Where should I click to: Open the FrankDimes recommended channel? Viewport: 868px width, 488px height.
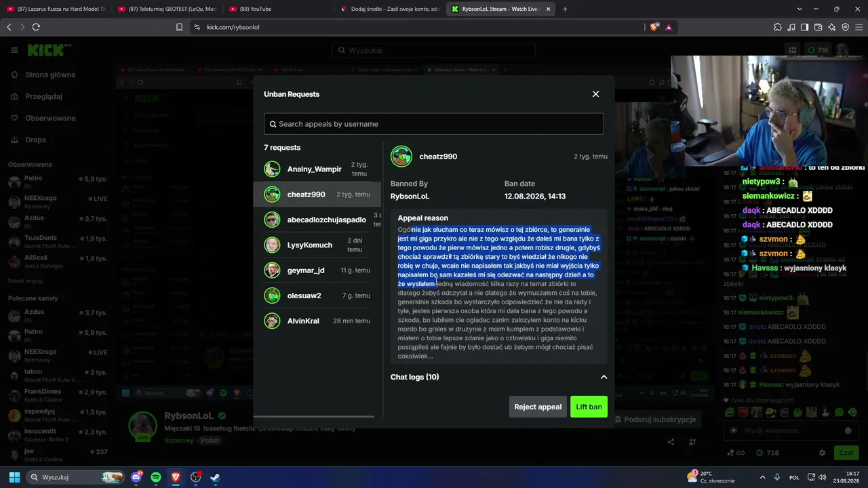[58, 395]
